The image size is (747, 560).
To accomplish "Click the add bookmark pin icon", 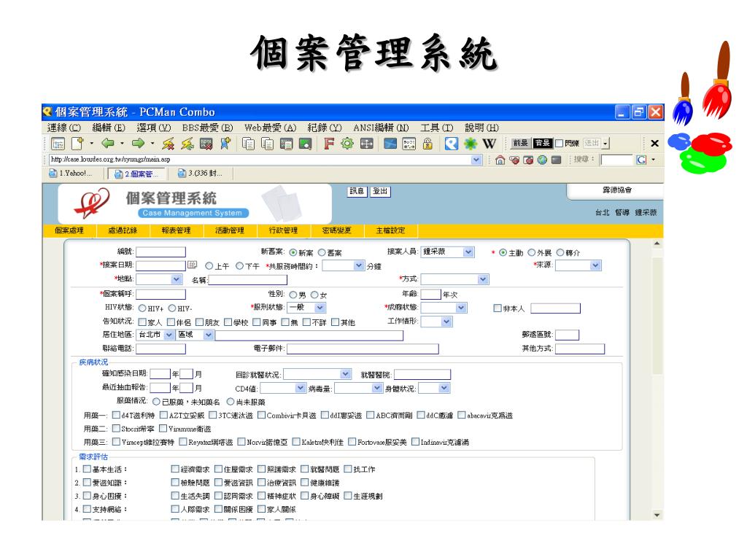I will tap(225, 144).
